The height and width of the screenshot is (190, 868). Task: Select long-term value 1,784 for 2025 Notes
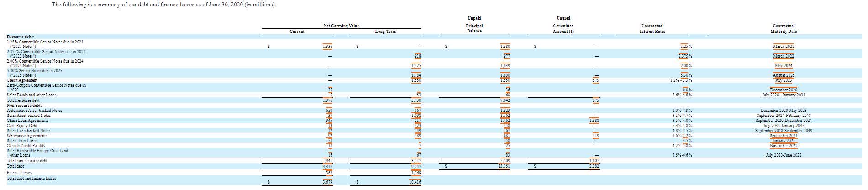click(416, 75)
